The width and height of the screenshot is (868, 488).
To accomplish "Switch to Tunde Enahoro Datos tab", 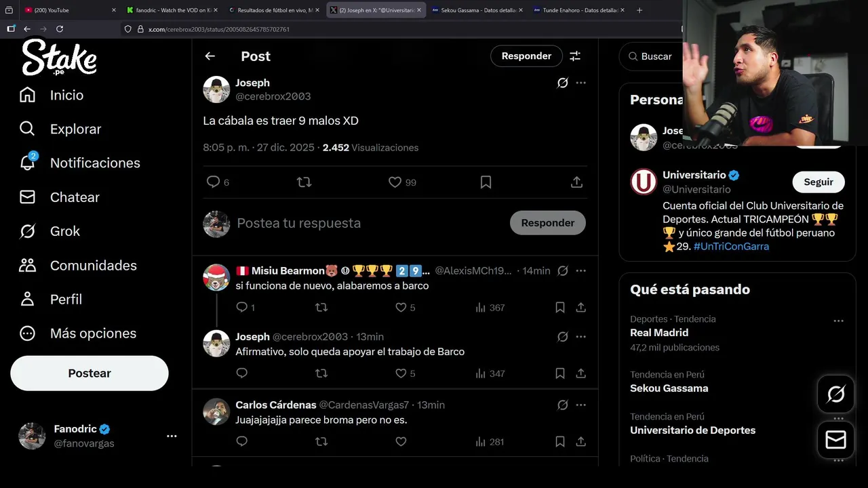I will tap(580, 10).
